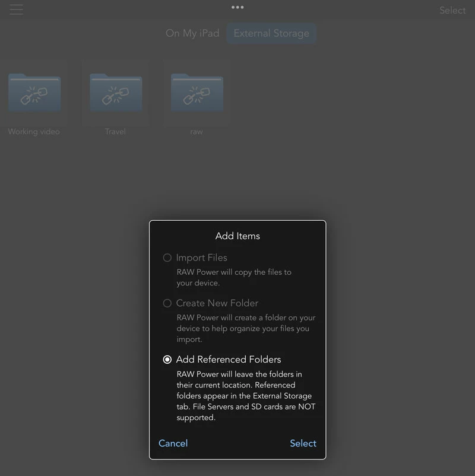
Task: Open the Travel referenced folder
Action: [116, 93]
